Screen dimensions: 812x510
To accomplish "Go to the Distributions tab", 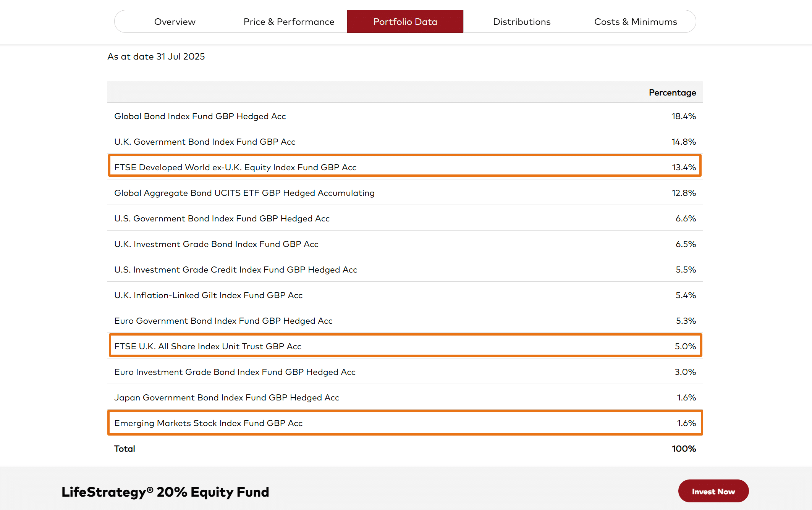I will point(522,21).
